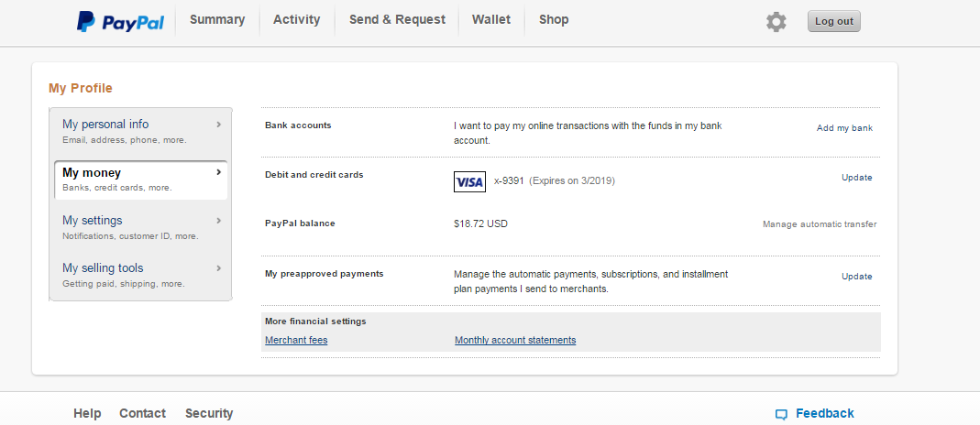Click the Feedback speech bubble icon
980x425 pixels.
[781, 414]
